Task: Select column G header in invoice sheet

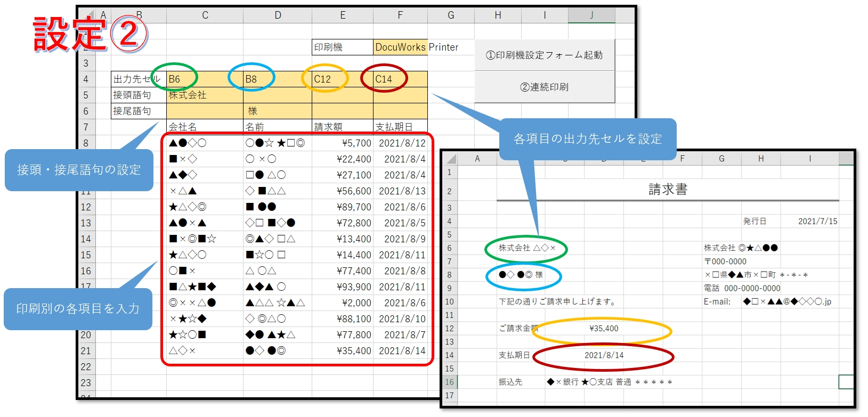Action: [x=721, y=159]
